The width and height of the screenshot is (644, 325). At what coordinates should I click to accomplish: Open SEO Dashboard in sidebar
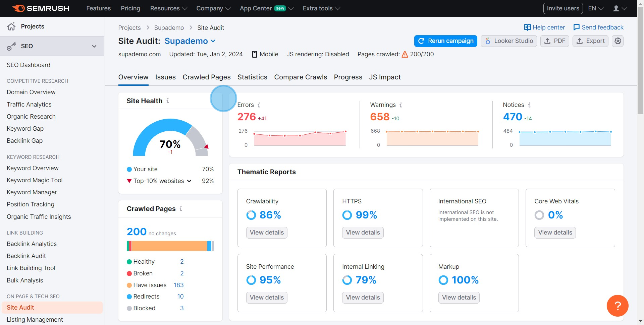point(29,65)
